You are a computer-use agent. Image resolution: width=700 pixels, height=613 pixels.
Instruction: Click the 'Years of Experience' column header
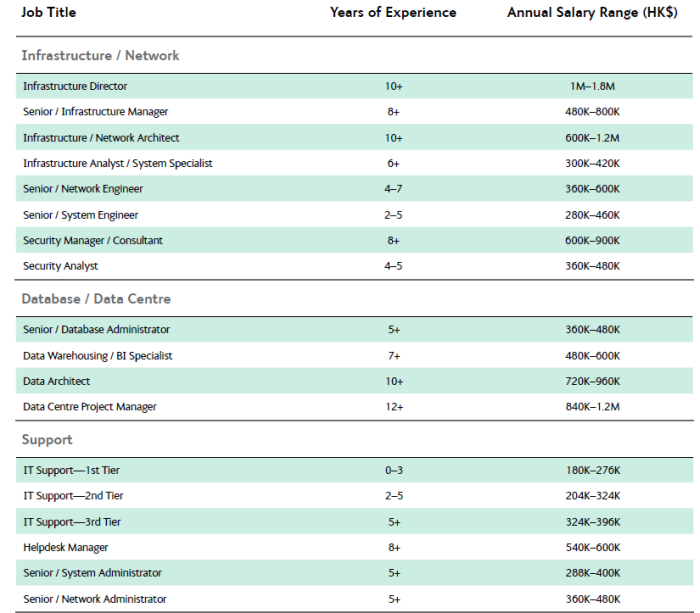393,13
